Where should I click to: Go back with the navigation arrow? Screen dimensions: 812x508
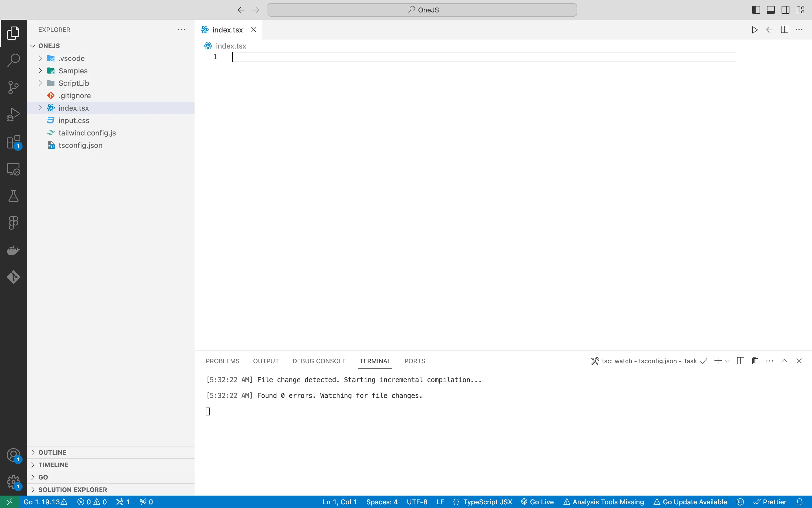click(x=241, y=10)
